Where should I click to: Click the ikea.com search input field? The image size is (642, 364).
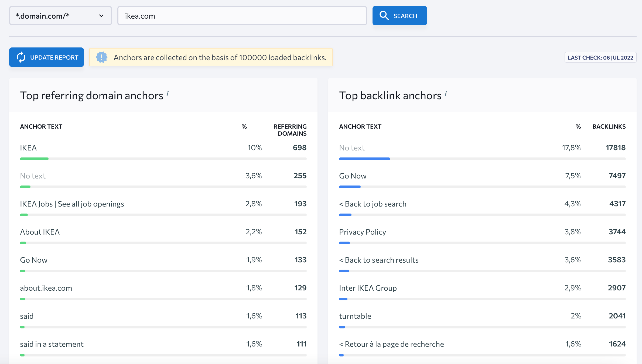[242, 16]
